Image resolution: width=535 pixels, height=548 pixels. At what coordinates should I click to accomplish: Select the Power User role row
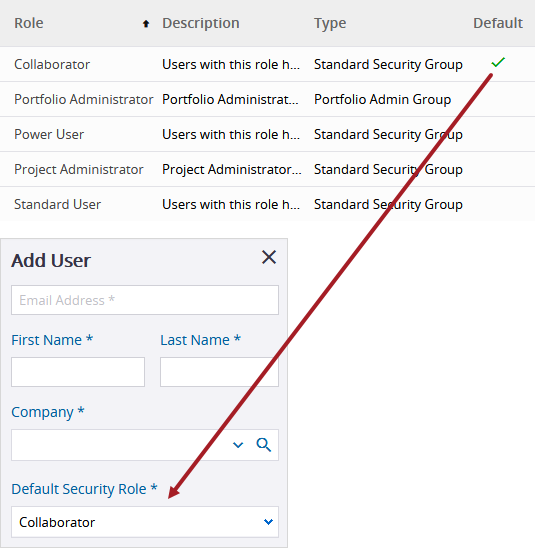click(x=267, y=134)
